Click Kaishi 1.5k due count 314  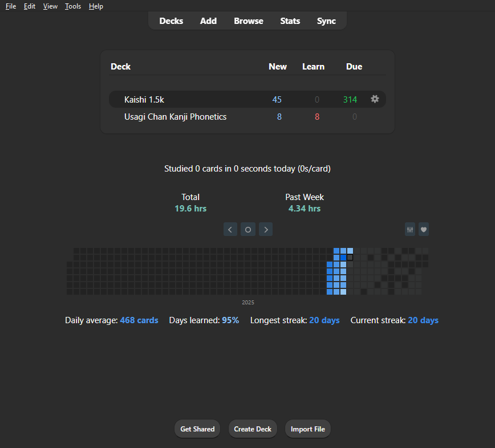(350, 99)
